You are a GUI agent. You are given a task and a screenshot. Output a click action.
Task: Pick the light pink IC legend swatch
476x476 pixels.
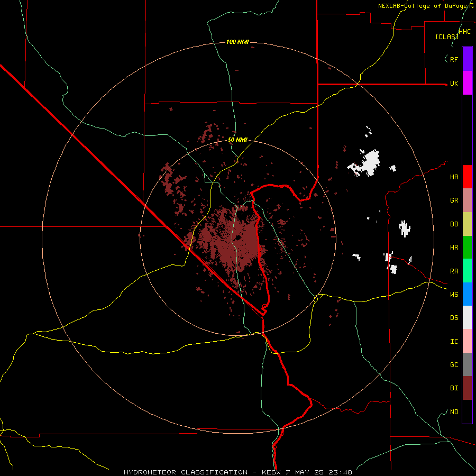pos(467,341)
